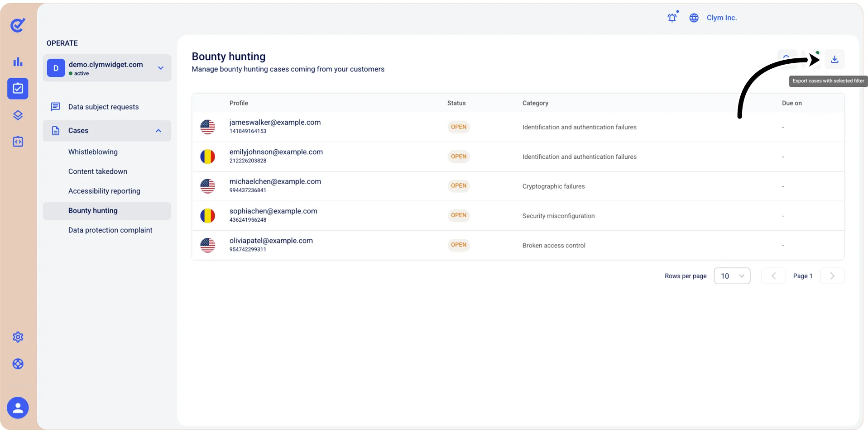
Task: Open the oliviapatel@example.com case
Action: [x=271, y=241]
